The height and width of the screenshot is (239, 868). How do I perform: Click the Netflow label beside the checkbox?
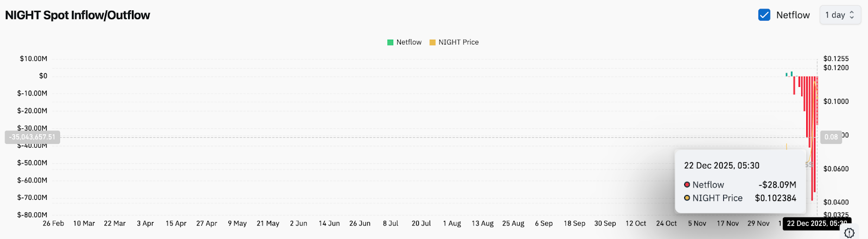pos(793,15)
